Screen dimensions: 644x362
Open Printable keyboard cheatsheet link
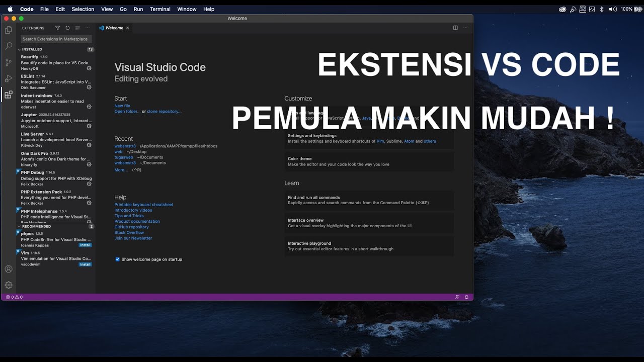pyautogui.click(x=144, y=205)
